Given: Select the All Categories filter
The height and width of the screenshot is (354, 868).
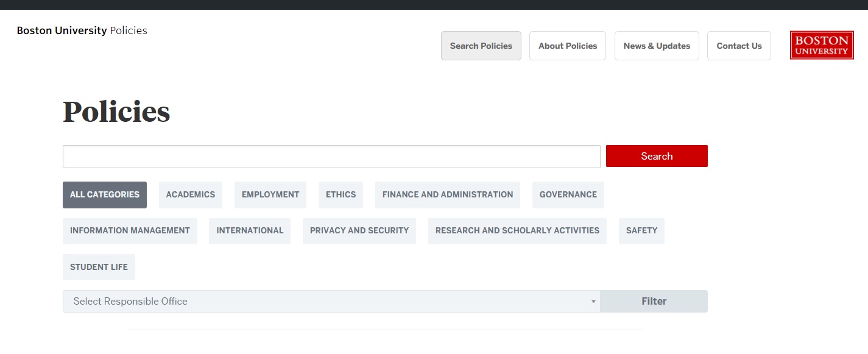Looking at the screenshot, I should coord(105,195).
